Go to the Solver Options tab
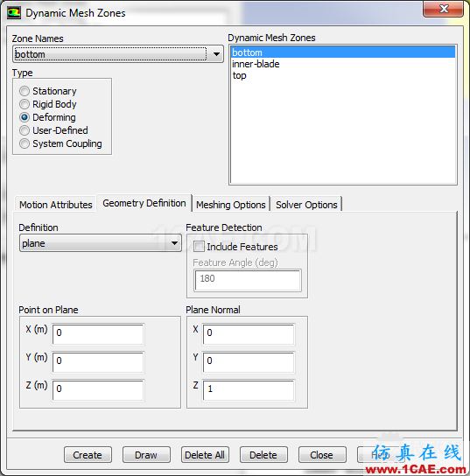 tap(306, 205)
